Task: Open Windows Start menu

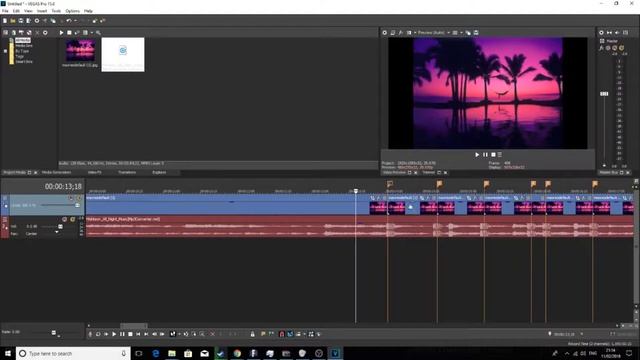Action: (7, 353)
